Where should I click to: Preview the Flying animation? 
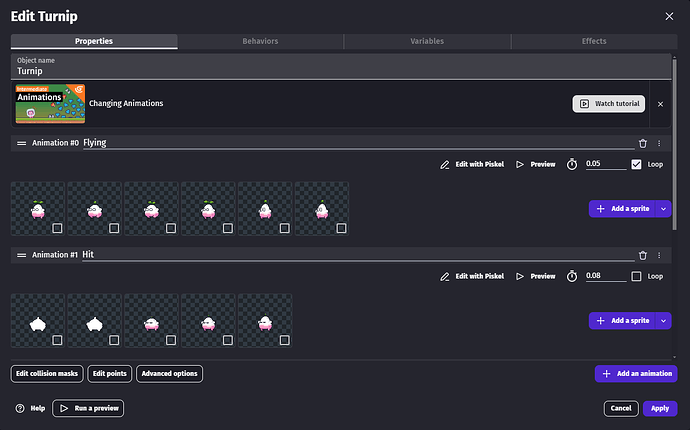click(536, 164)
